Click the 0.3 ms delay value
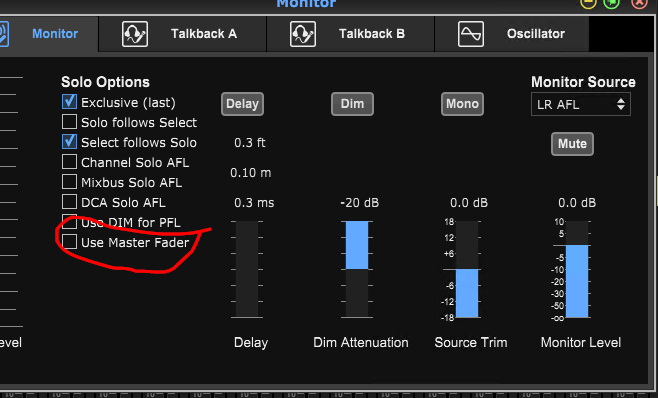This screenshot has width=658, height=398. 254,203
